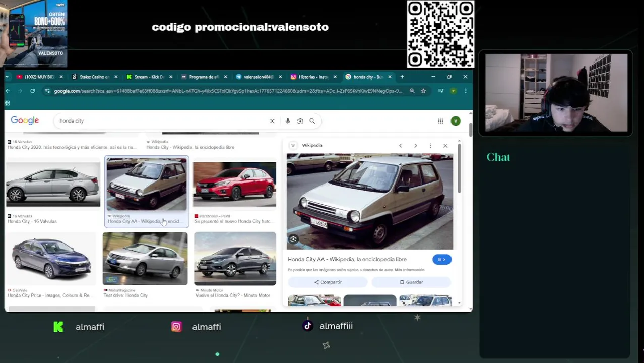Open the Google account avatar
The width and height of the screenshot is (644, 363).
[456, 121]
